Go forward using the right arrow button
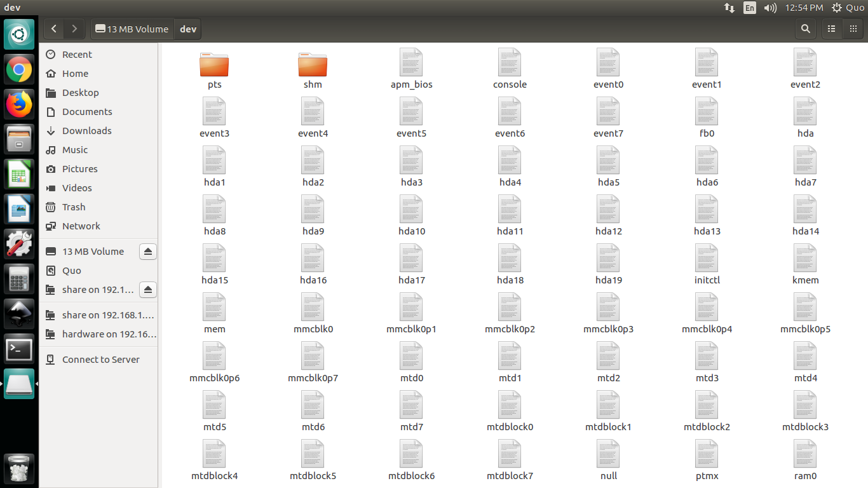 pos(74,29)
